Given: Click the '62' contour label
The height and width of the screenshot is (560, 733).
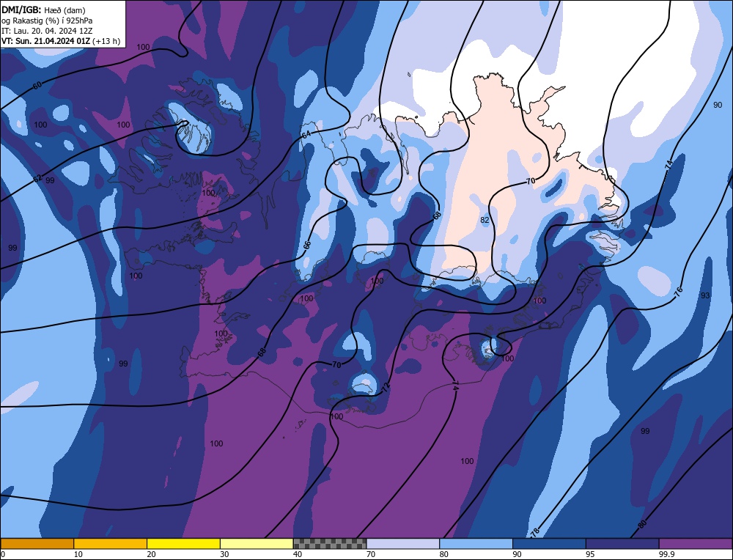Looking at the screenshot, I should [x=38, y=178].
